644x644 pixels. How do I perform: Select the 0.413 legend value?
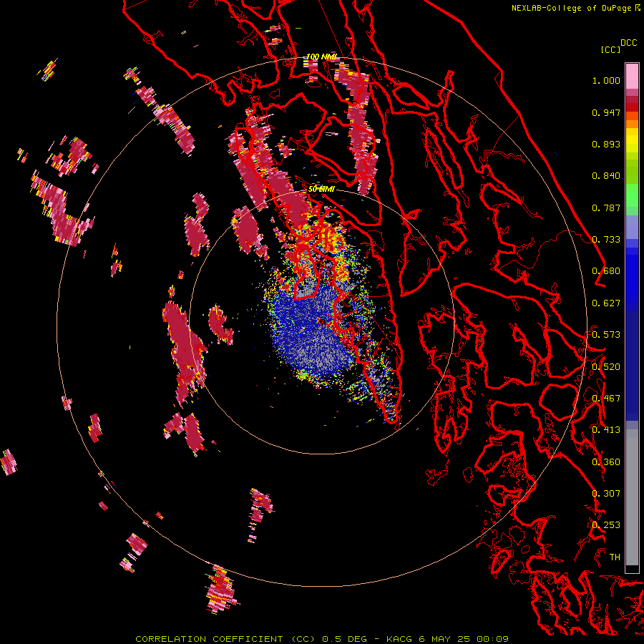(x=606, y=430)
